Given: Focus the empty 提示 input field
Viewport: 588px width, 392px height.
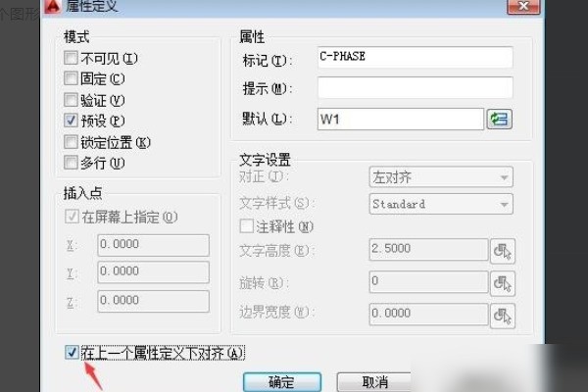Looking at the screenshot, I should click(415, 89).
